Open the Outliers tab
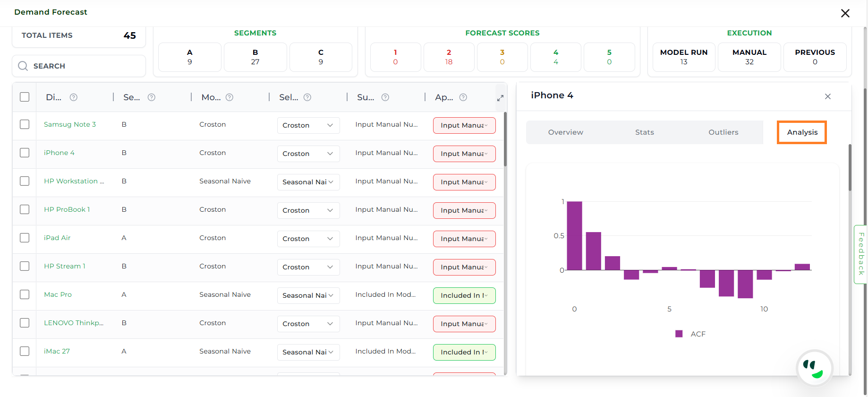The height and width of the screenshot is (397, 868). 723,132
